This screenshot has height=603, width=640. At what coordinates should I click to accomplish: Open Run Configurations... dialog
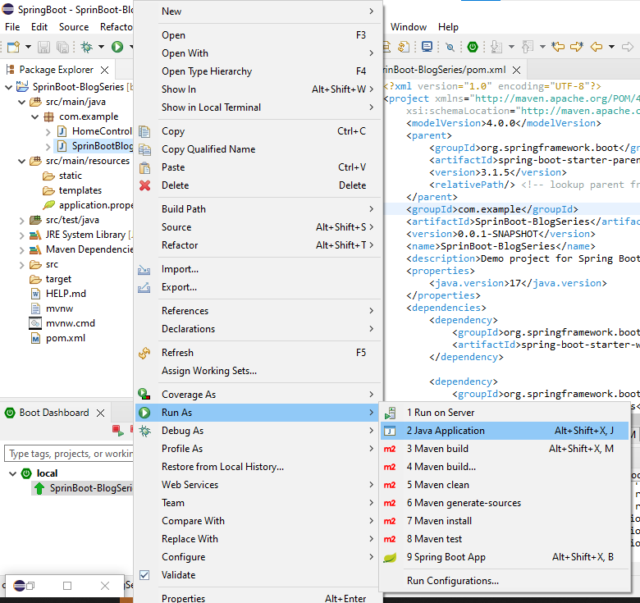click(x=504, y=581)
